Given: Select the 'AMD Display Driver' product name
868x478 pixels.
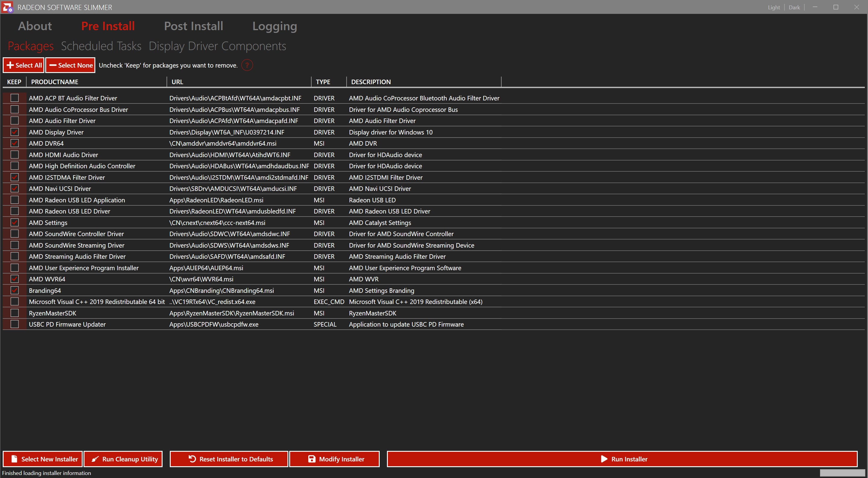Looking at the screenshot, I should coord(56,132).
